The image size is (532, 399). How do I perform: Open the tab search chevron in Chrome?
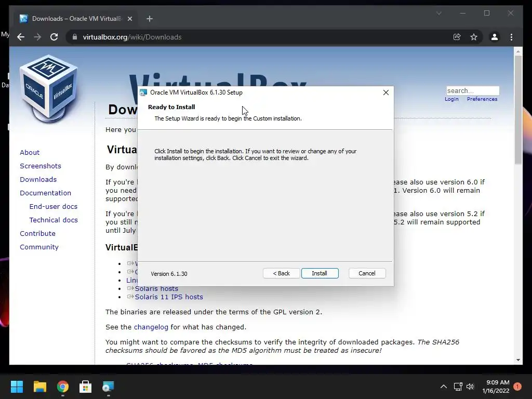[x=438, y=13]
